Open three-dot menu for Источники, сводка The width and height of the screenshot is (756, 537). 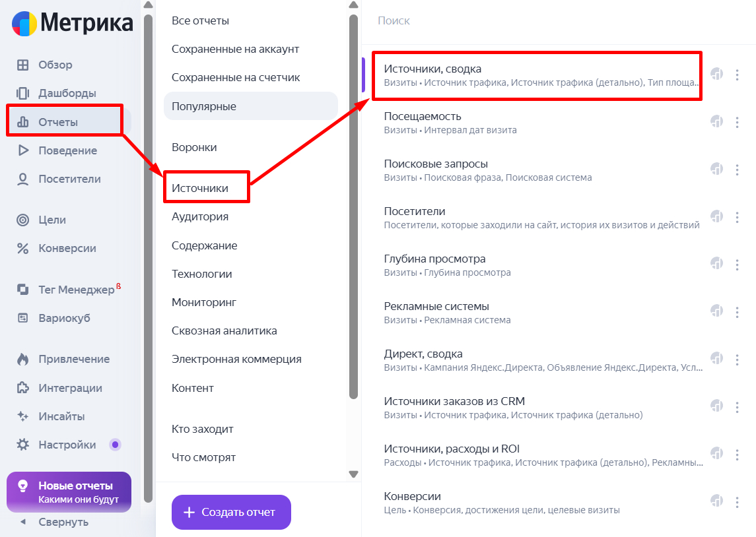(738, 75)
